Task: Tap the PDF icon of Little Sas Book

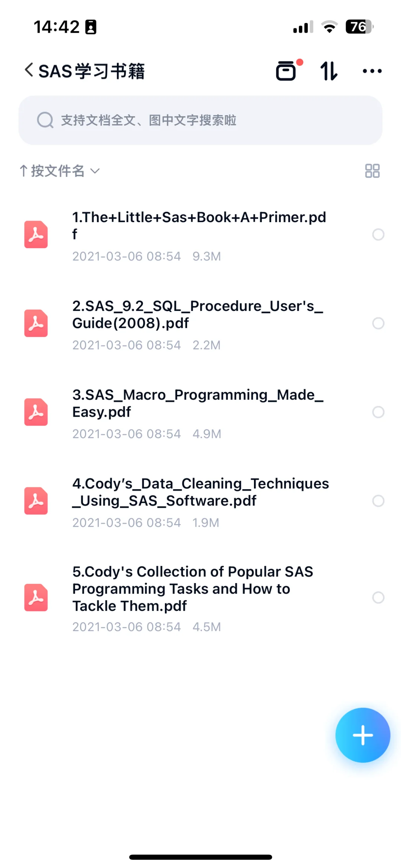Action: (36, 234)
